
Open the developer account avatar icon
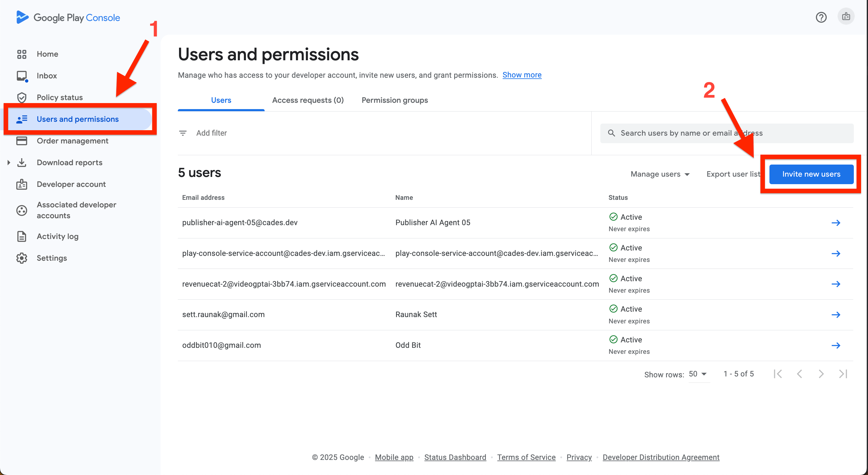point(846,17)
